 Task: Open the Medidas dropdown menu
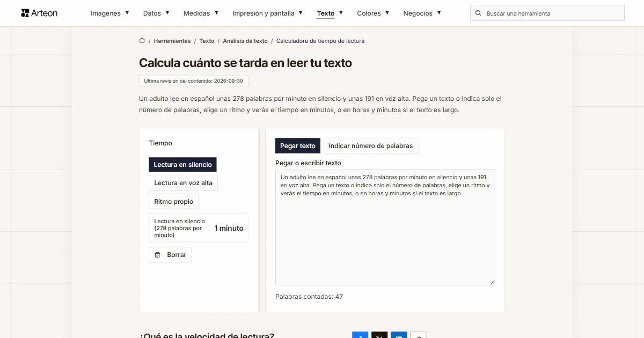[x=201, y=13]
